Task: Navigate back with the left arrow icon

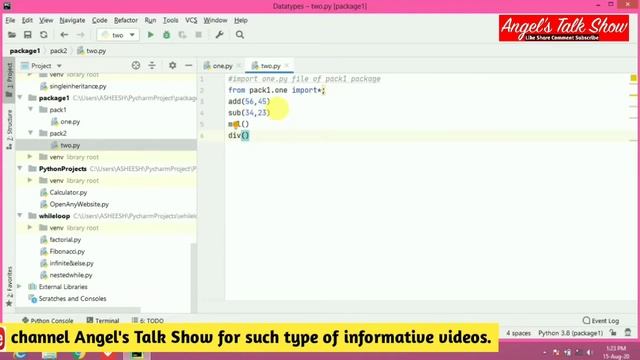Action: pyautogui.click(x=64, y=35)
